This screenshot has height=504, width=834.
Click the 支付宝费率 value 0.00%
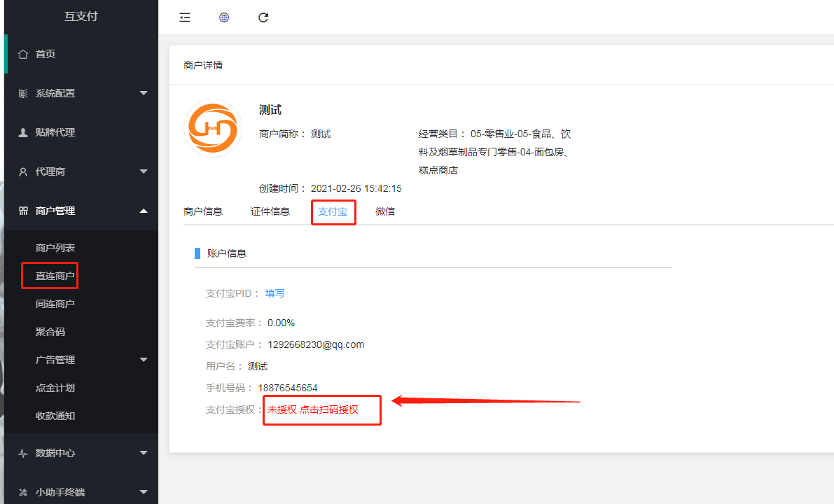281,323
